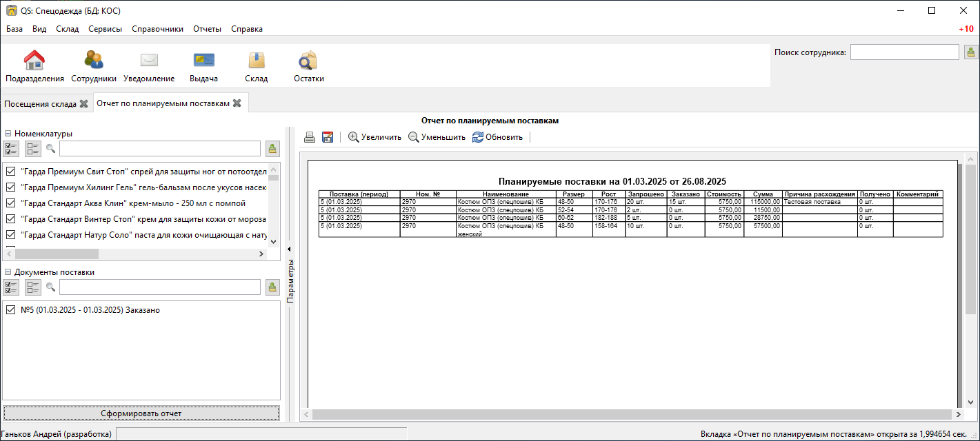Screen dimensions: 980x441
Task: Close the Посещения склада tab
Action: point(83,104)
